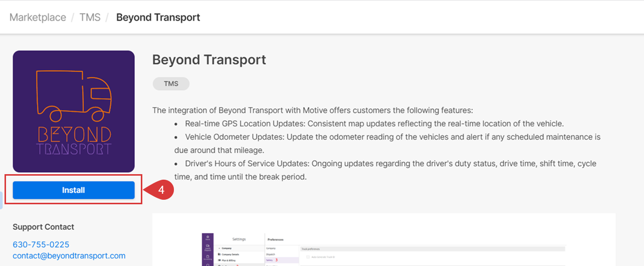This screenshot has height=266, width=644.
Task: Collapse the Company section in Settings
Action: 220,248
